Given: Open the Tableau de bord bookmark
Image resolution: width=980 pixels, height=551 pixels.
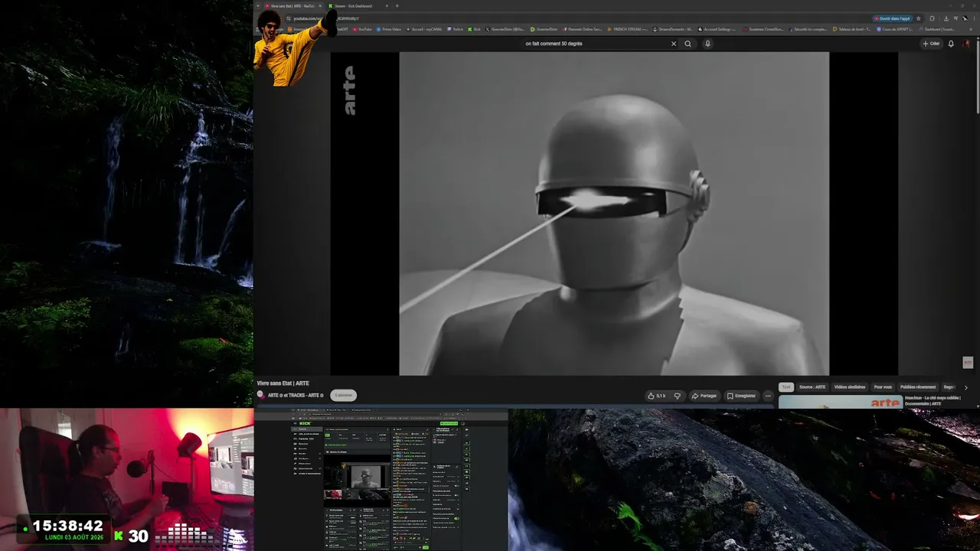Looking at the screenshot, I should click(853, 29).
